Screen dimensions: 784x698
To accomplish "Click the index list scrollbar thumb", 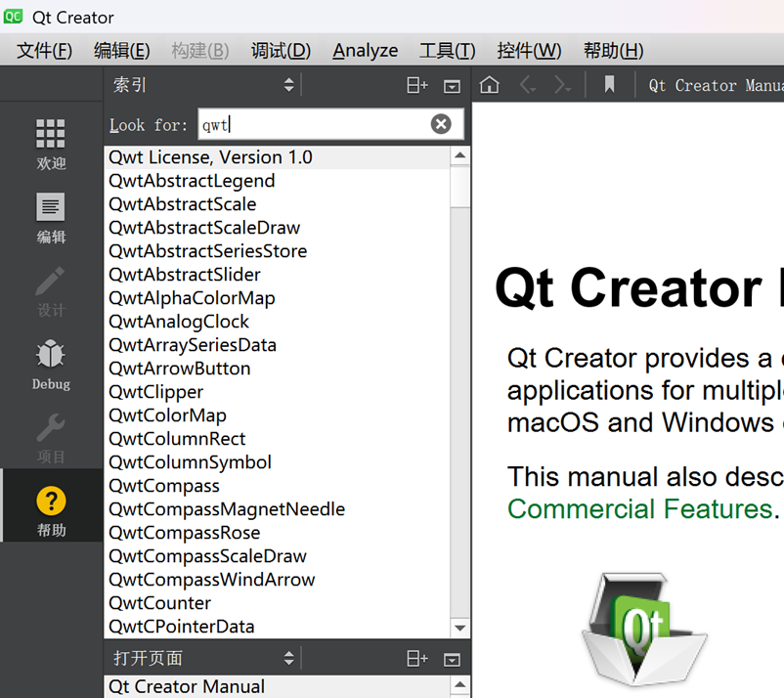I will 460,187.
